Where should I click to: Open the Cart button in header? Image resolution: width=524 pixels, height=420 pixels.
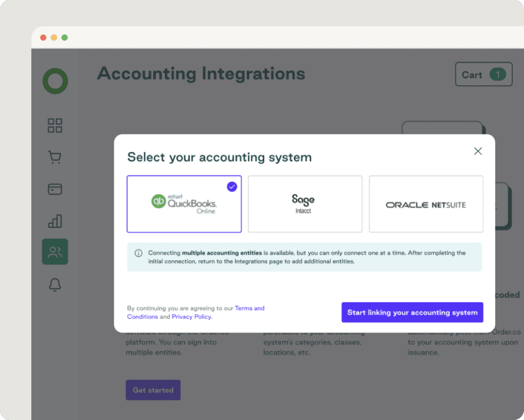click(x=484, y=74)
